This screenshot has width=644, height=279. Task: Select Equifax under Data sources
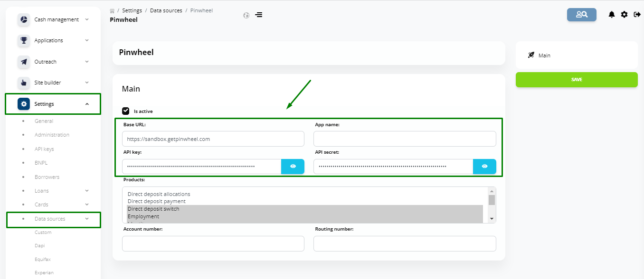tap(43, 260)
